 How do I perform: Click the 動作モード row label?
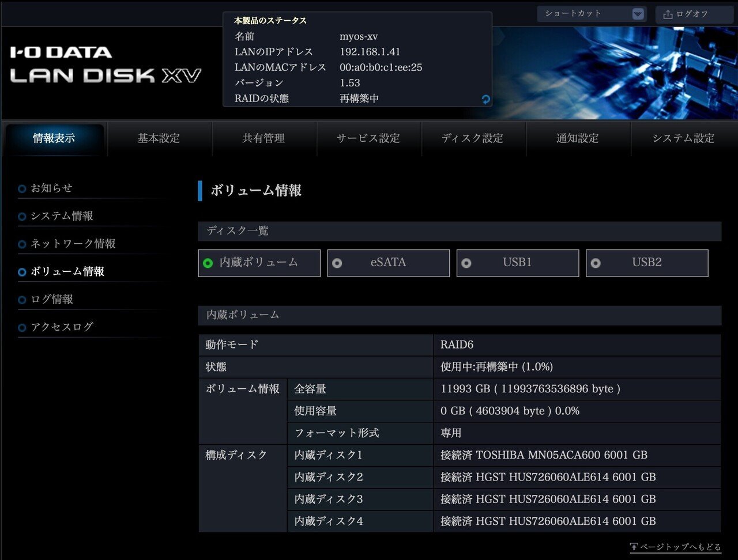[x=232, y=345]
